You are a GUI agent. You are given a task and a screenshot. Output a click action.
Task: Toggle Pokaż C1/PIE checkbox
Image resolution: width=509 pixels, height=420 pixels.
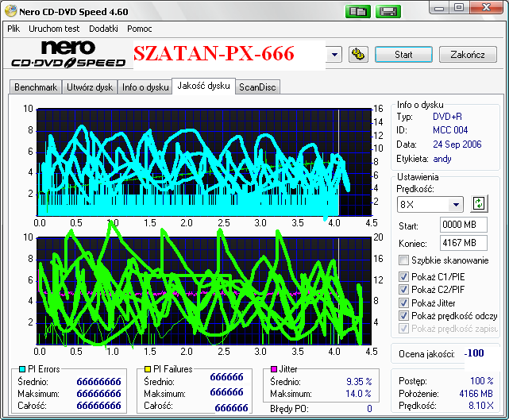[x=403, y=276]
